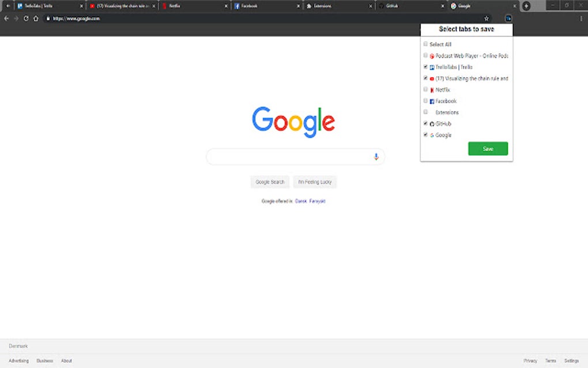Enable the Select All checkbox

pos(425,43)
